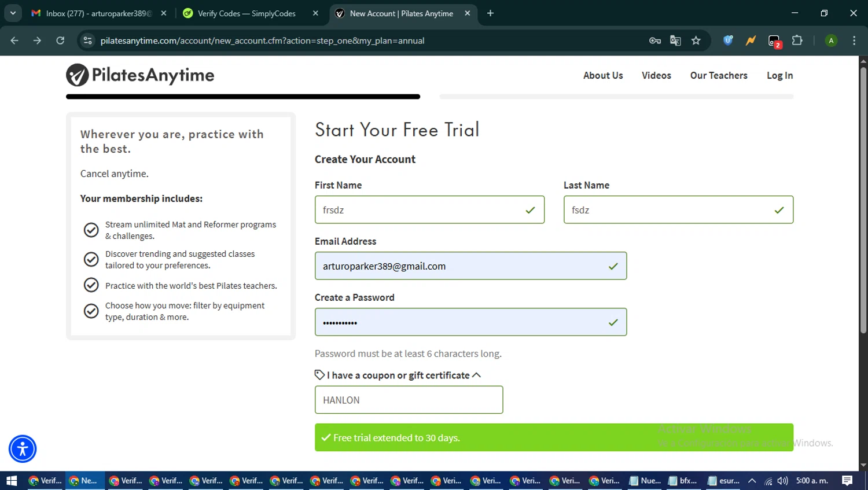Screen dimensions: 868x490
Task: Close the New Account Pilates Anytime tab
Action: (x=468, y=13)
